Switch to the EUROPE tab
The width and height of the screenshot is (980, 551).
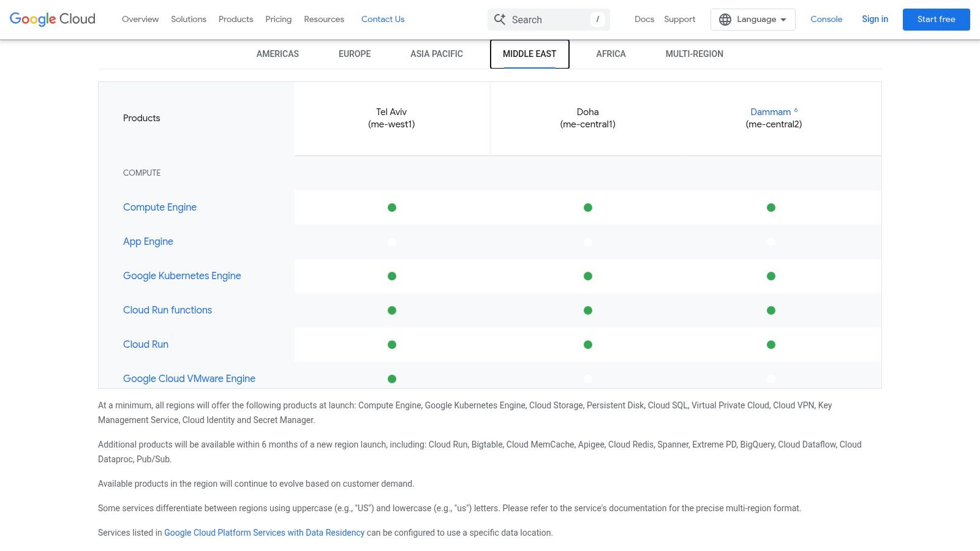pos(354,54)
